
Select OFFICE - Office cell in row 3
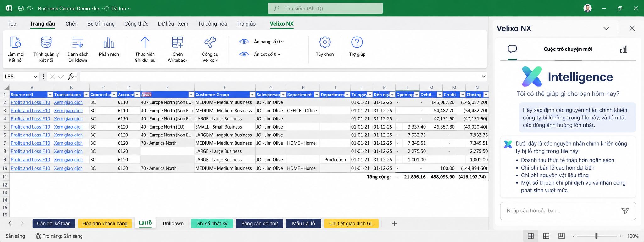[303, 111]
